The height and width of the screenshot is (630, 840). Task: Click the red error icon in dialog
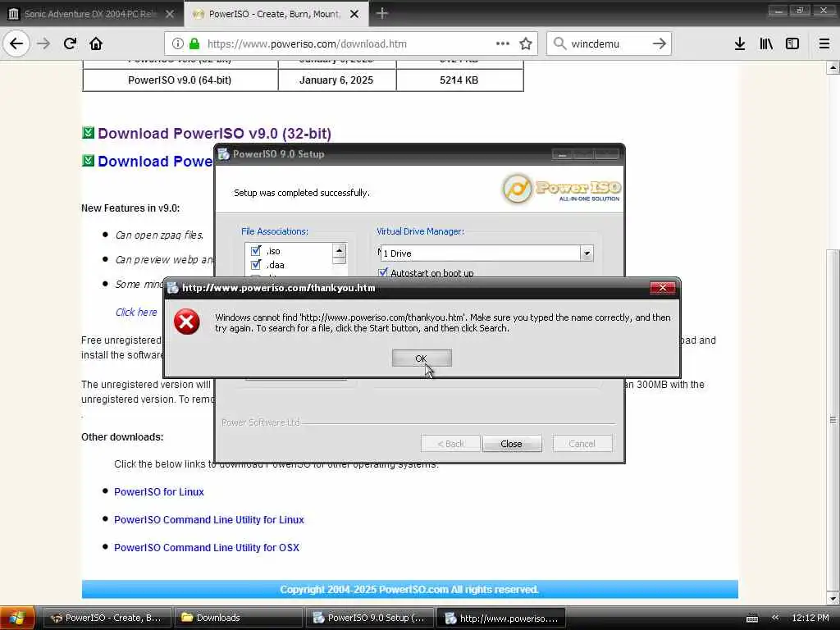tap(186, 322)
